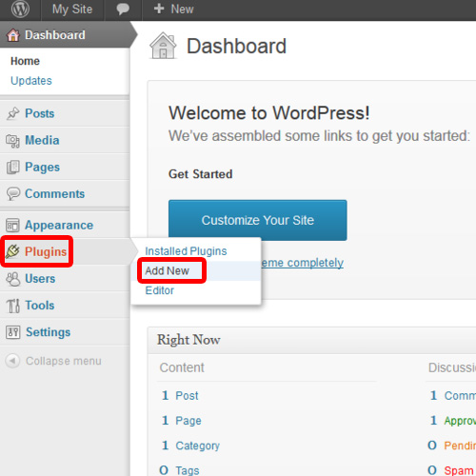Click the Users icon in sidebar
The height and width of the screenshot is (476, 476).
click(13, 279)
